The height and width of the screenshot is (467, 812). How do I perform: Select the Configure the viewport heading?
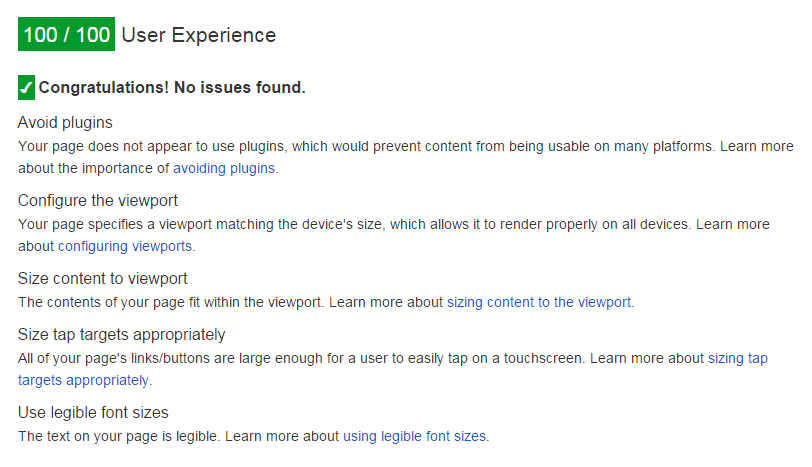coord(98,200)
